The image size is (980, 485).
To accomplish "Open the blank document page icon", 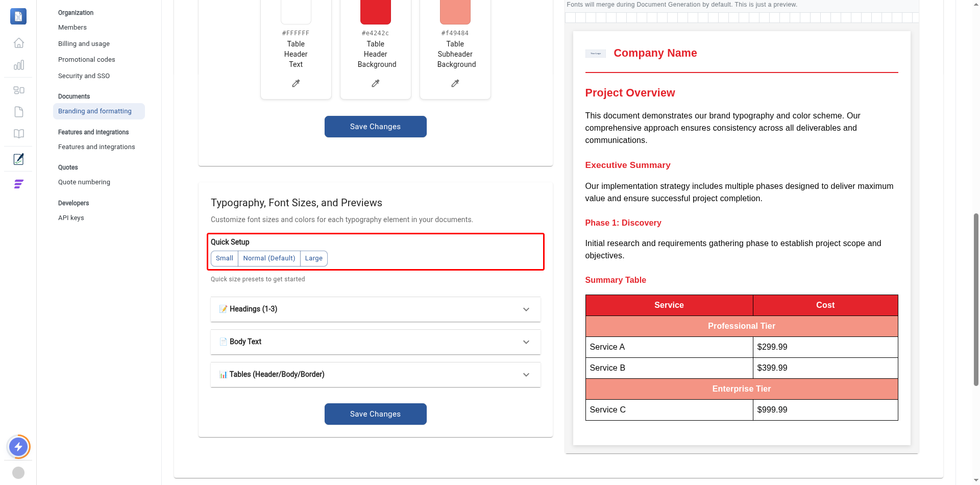I will 18,112.
